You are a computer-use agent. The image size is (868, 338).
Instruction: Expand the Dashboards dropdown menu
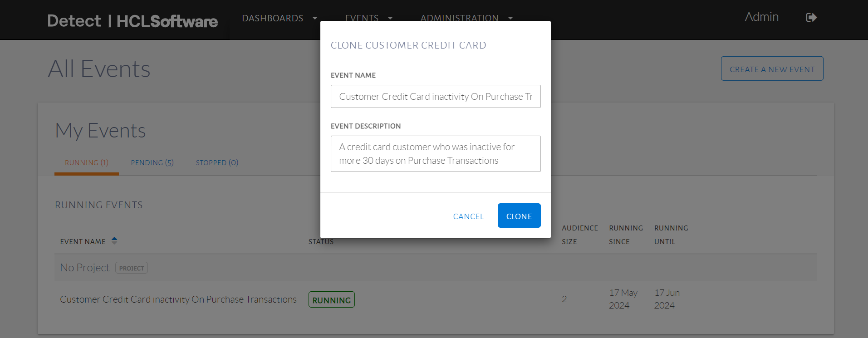314,18
